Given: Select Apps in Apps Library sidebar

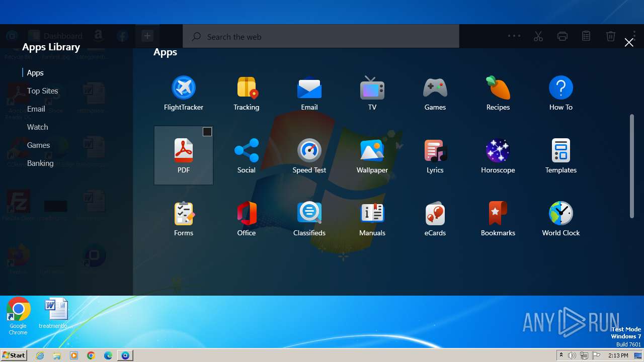Looking at the screenshot, I should (35, 73).
